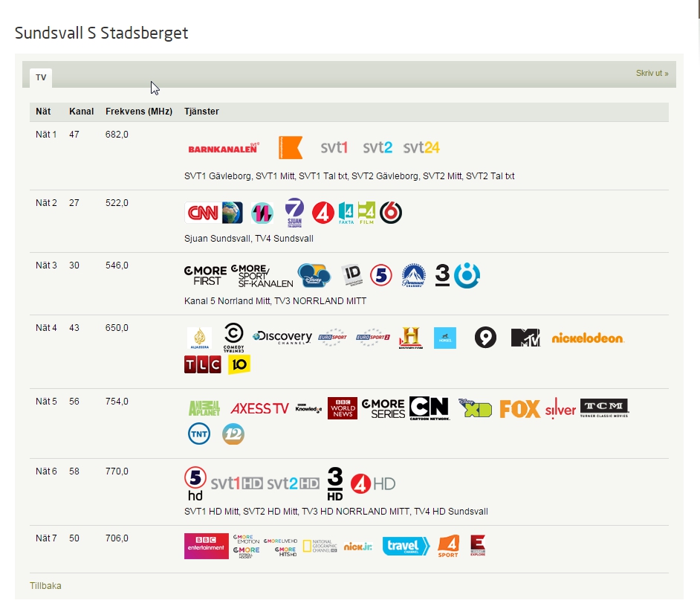Select the Discovery Channel logo
This screenshot has width=700, height=612.
282,338
